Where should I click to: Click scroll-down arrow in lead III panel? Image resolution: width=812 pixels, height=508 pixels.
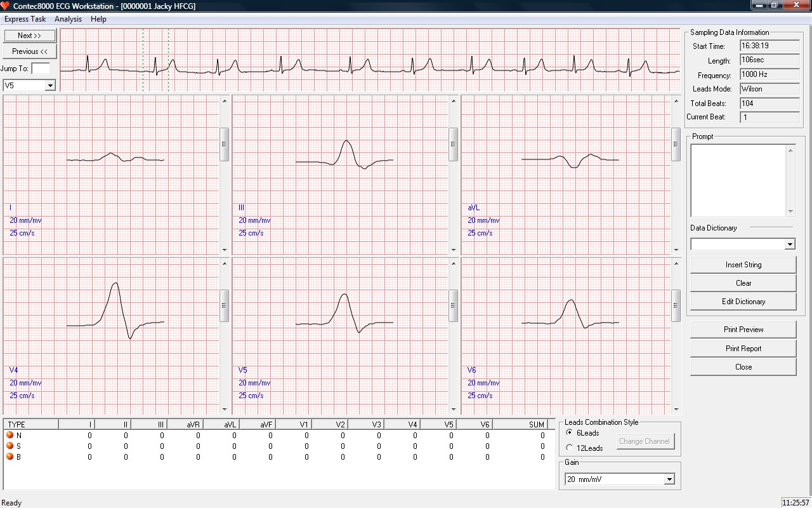[453, 250]
